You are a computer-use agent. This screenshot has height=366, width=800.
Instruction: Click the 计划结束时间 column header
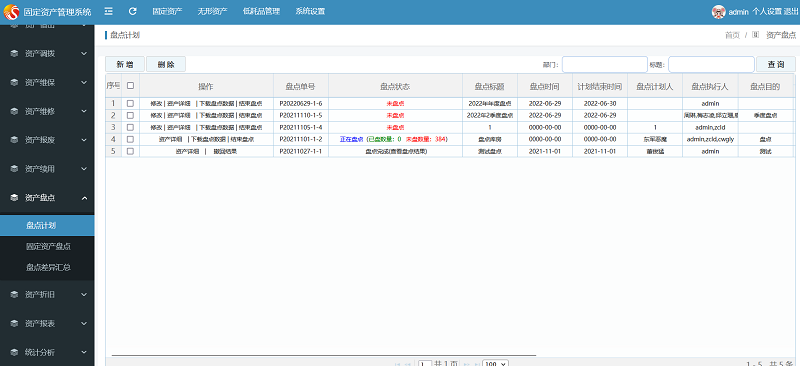[x=599, y=86]
